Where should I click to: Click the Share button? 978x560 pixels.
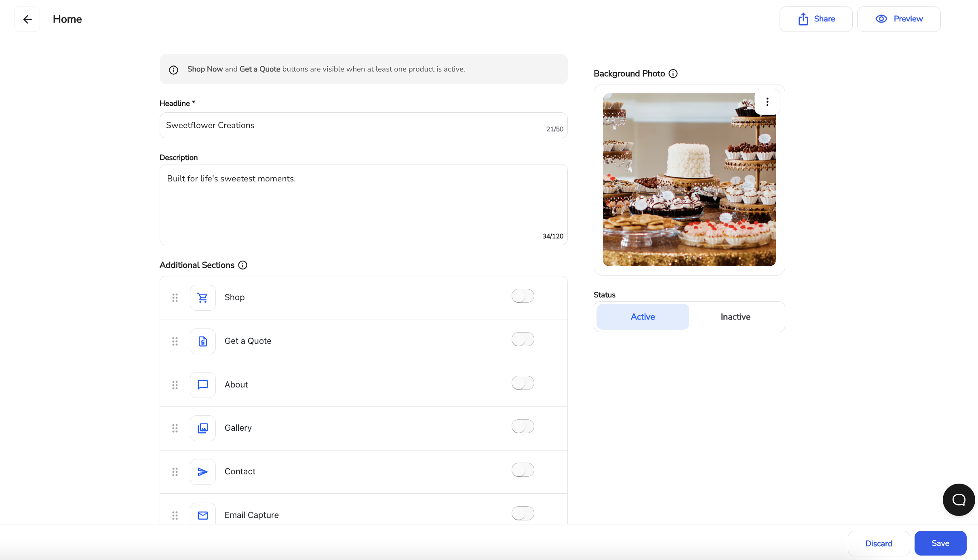[816, 19]
